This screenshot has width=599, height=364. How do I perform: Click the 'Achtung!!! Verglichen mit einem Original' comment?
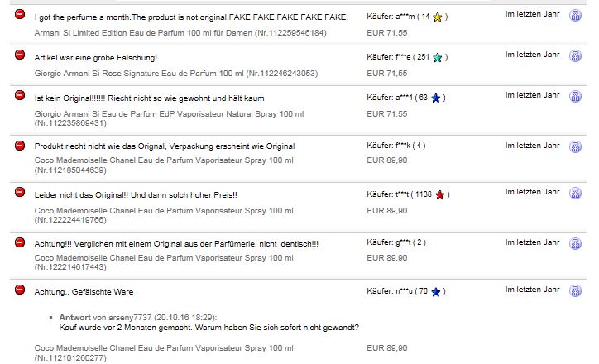point(176,243)
